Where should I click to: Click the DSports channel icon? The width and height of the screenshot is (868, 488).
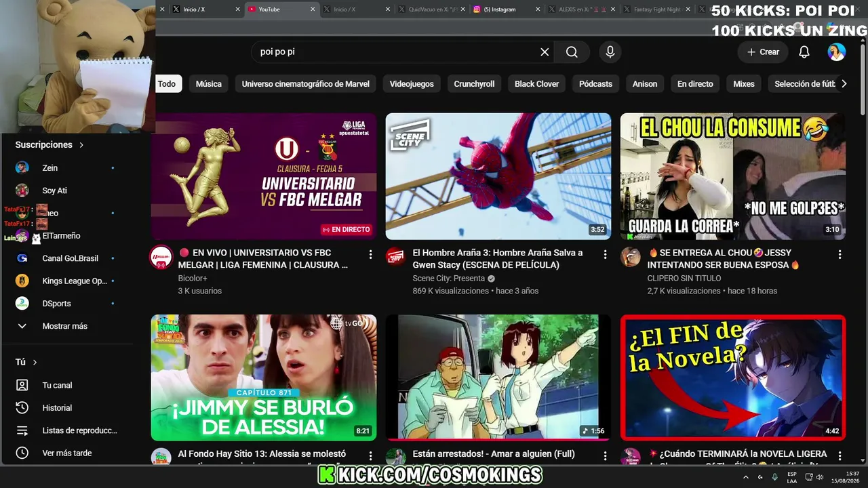pyautogui.click(x=22, y=304)
